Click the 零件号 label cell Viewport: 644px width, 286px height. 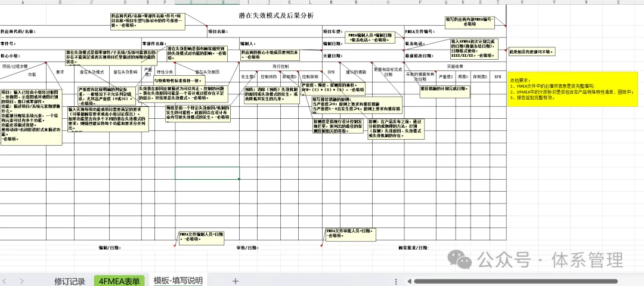pos(8,43)
